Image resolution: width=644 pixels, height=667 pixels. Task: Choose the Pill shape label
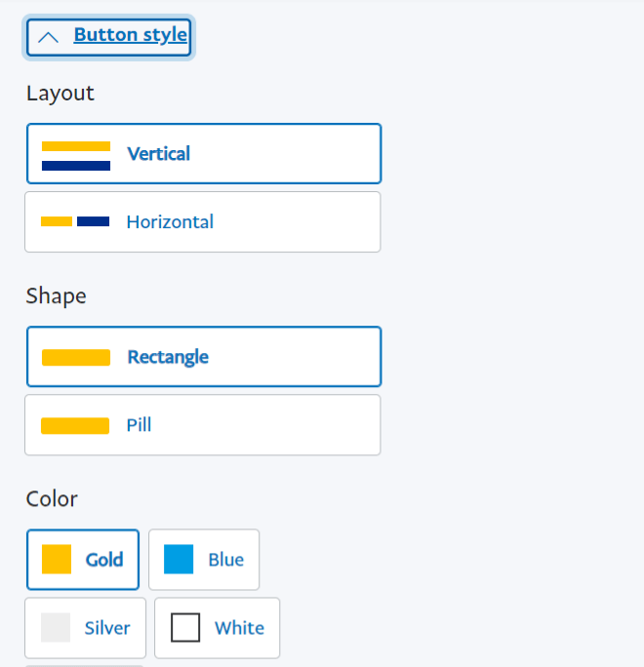(139, 425)
